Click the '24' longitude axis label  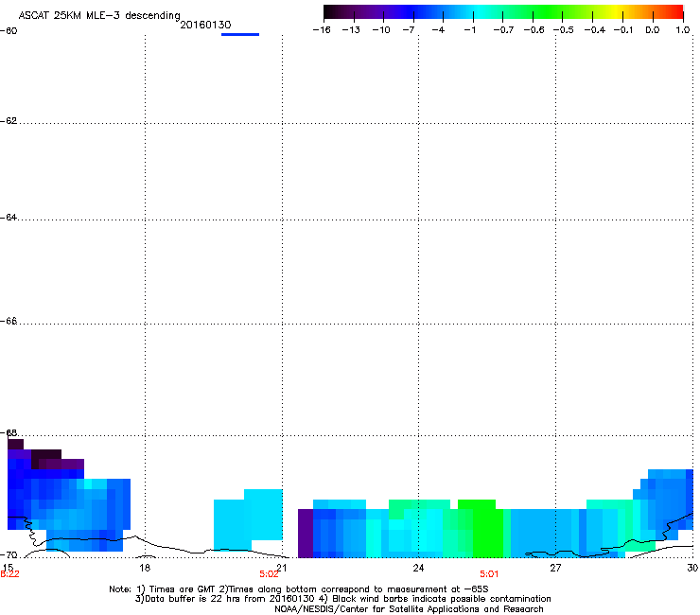418,568
